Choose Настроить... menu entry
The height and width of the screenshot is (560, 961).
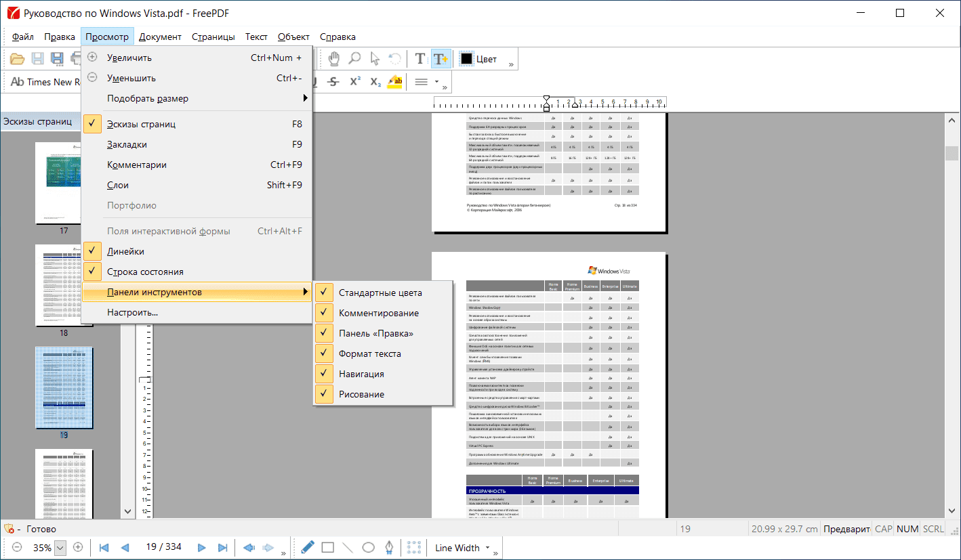(x=197, y=312)
